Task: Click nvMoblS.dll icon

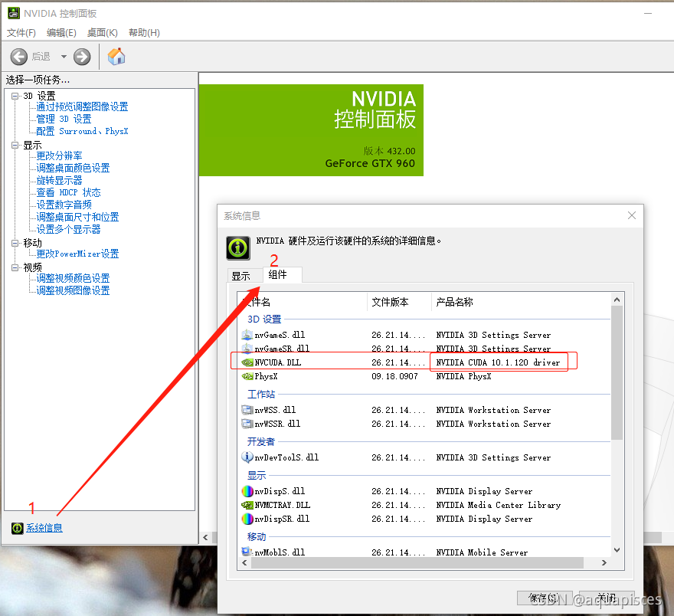Action: 247,552
